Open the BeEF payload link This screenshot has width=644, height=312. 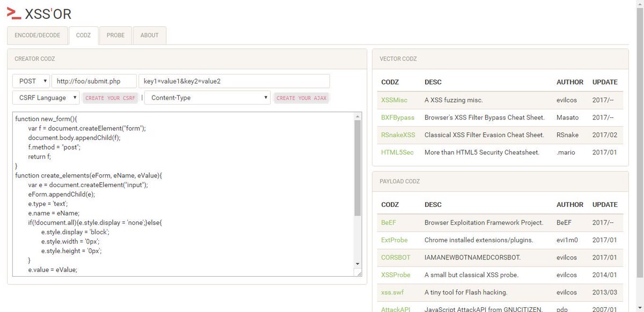pos(389,222)
